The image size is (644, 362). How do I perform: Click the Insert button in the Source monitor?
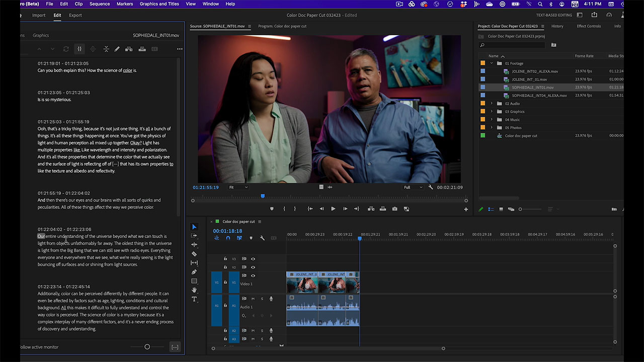(x=371, y=209)
